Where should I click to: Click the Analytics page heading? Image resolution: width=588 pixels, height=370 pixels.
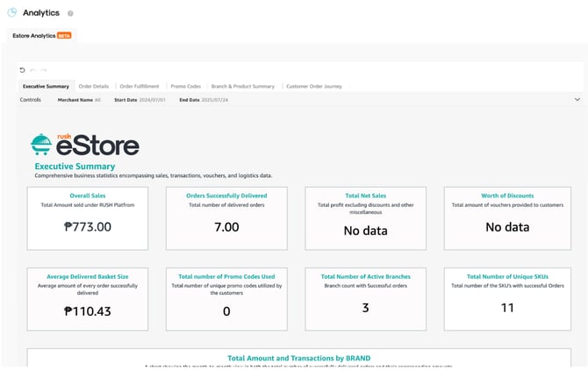pyautogui.click(x=41, y=13)
